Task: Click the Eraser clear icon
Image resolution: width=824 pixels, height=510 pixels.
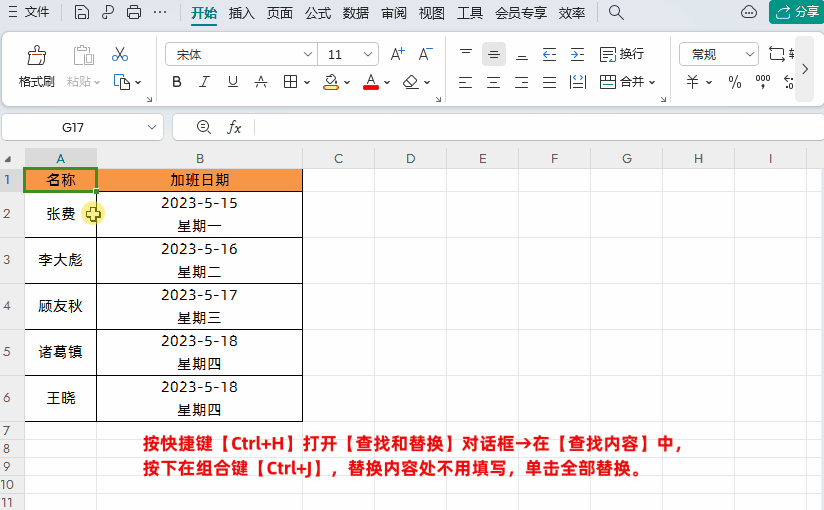Action: pos(410,82)
